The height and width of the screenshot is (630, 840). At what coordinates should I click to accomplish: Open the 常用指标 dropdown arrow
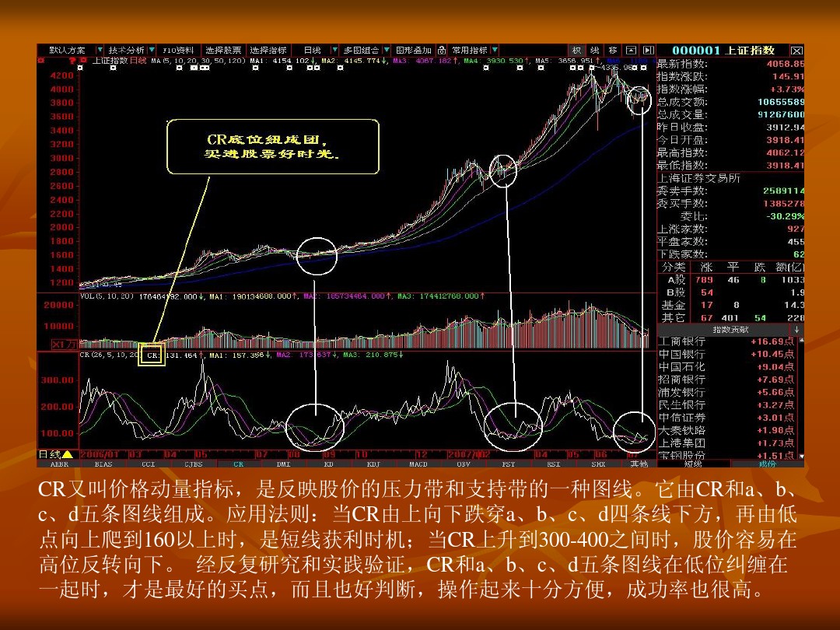point(495,50)
